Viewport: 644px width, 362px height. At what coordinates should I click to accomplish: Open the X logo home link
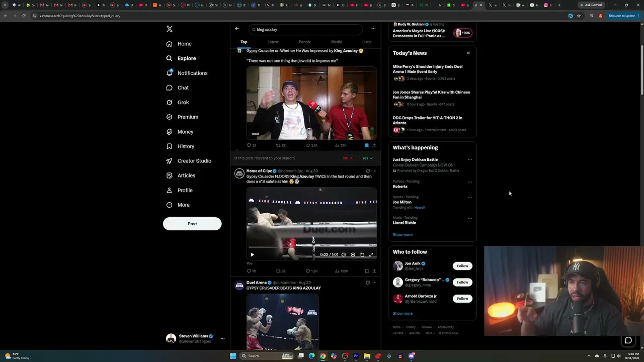coord(170,29)
